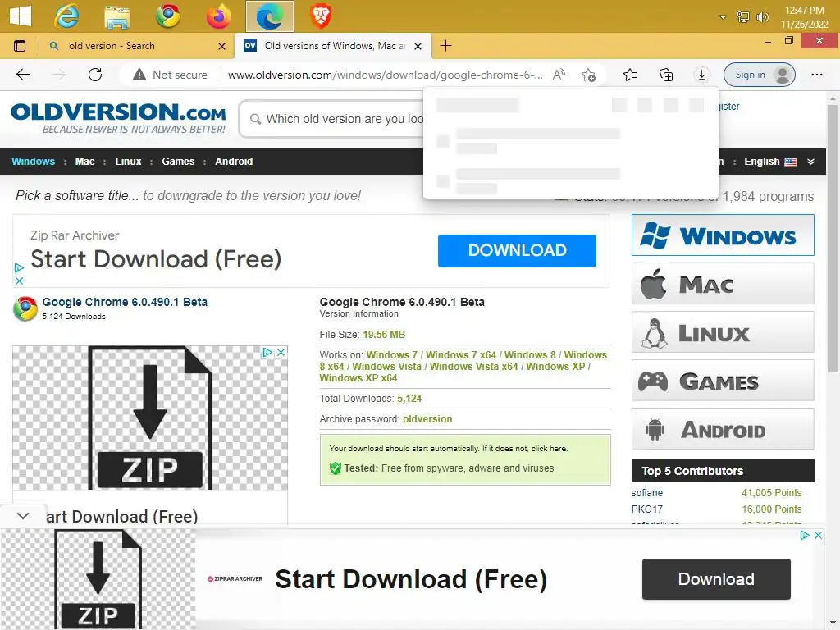Open the Linux nav menu item
Image resolution: width=840 pixels, height=630 pixels.
pyautogui.click(x=128, y=162)
